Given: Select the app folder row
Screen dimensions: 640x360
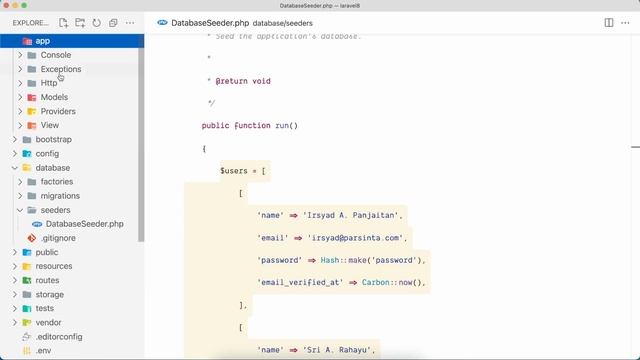Looking at the screenshot, I should 72,41.
